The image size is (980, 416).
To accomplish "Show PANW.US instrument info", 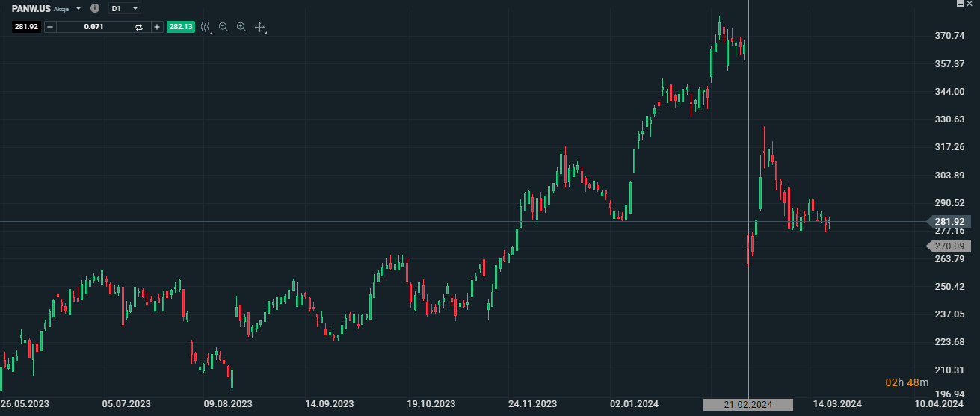I will click(x=94, y=8).
